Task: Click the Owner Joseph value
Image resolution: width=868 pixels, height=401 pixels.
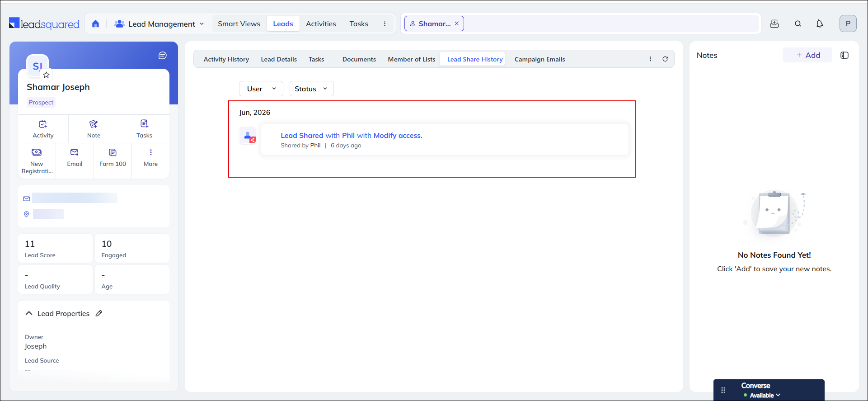Action: pos(36,346)
